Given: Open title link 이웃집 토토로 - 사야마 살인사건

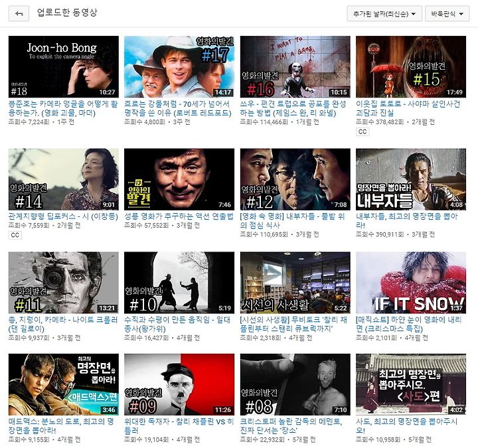Looking at the screenshot, I should 408,108.
